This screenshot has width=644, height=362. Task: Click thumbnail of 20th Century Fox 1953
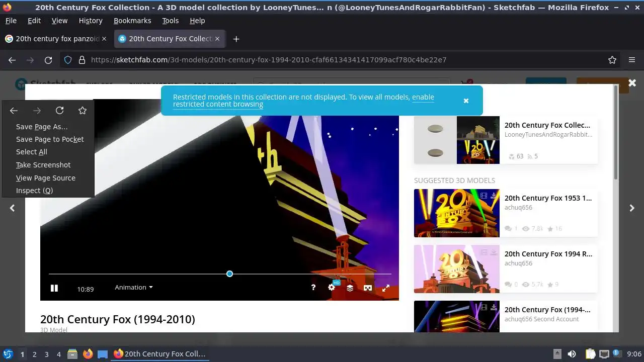click(457, 213)
